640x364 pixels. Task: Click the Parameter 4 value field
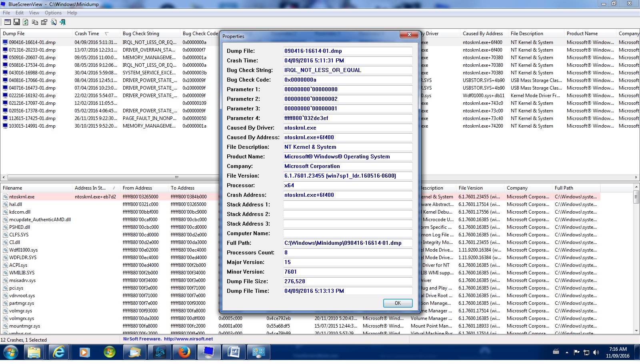[348, 118]
